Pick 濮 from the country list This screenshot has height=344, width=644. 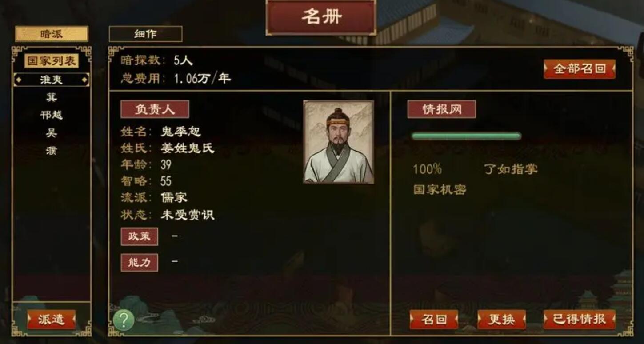(x=52, y=151)
